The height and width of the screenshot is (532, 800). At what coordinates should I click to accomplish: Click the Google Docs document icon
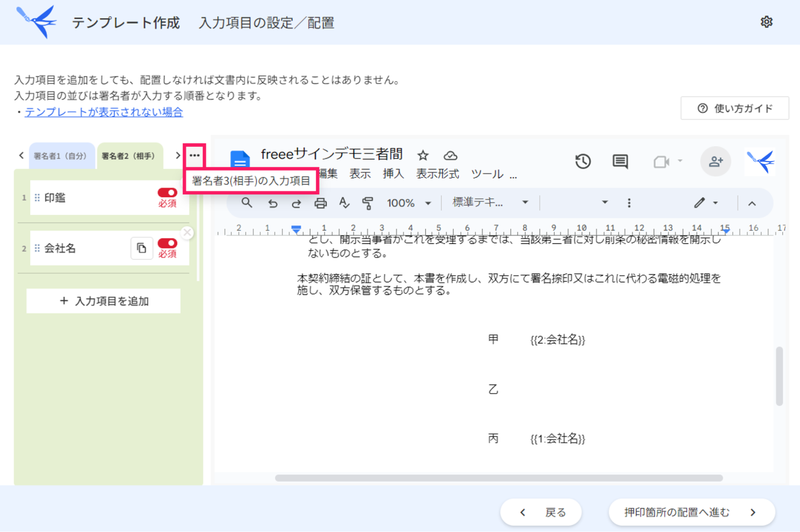pyautogui.click(x=240, y=159)
